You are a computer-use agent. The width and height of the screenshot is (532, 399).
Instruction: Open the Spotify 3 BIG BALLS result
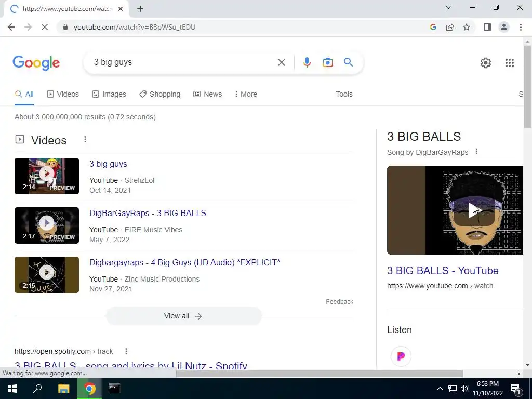coord(131,365)
